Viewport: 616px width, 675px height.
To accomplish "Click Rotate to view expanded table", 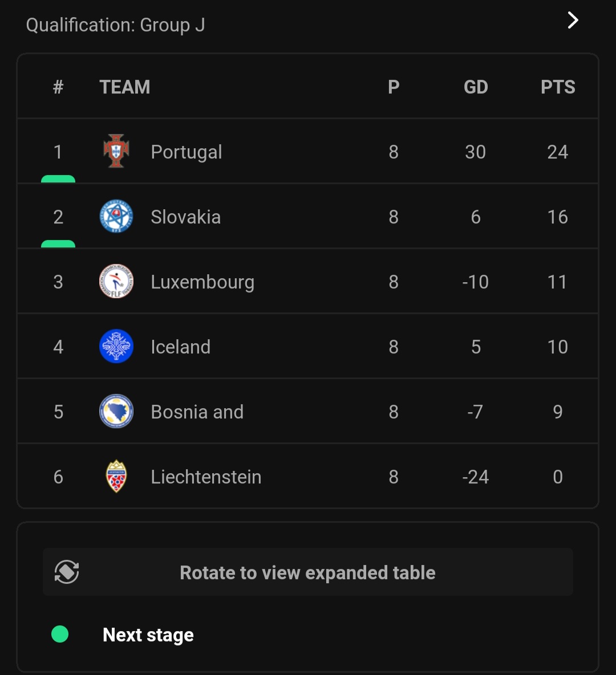I will coord(307,572).
